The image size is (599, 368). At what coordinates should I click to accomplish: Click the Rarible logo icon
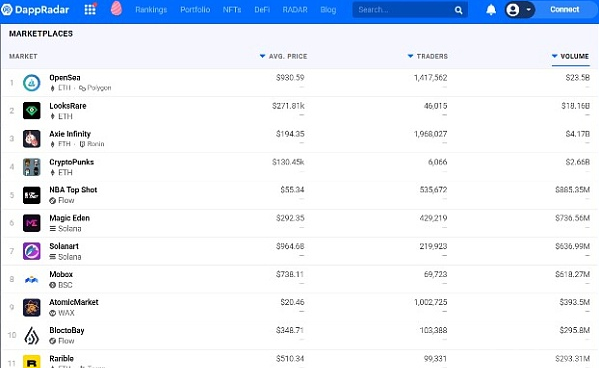32,362
